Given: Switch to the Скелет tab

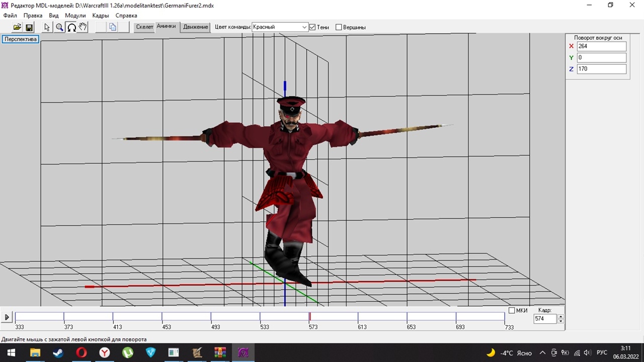Looking at the screenshot, I should 144,27.
